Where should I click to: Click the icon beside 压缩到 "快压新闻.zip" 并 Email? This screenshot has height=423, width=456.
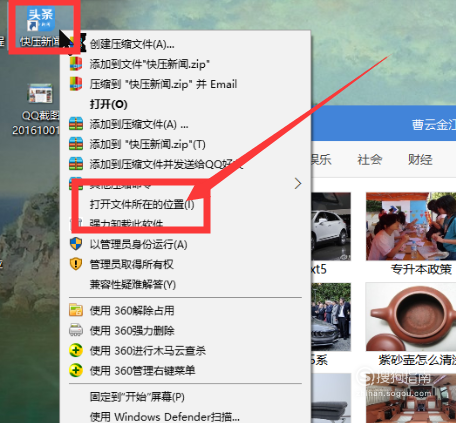pos(76,84)
